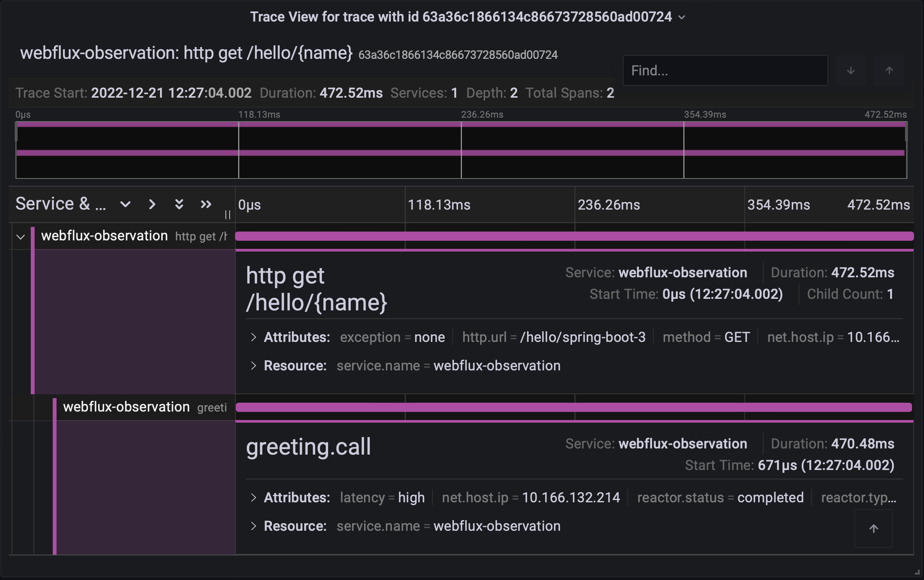
Task: Click the column resize divider handle
Action: click(x=228, y=215)
